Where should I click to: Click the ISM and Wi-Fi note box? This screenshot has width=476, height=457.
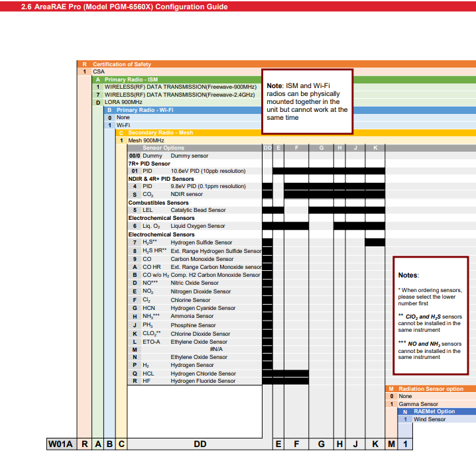307,101
